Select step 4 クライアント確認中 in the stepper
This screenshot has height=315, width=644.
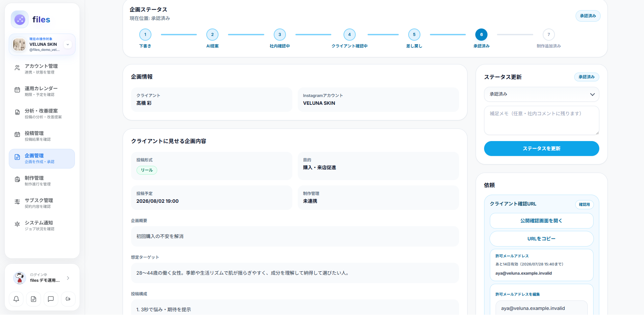pos(350,35)
